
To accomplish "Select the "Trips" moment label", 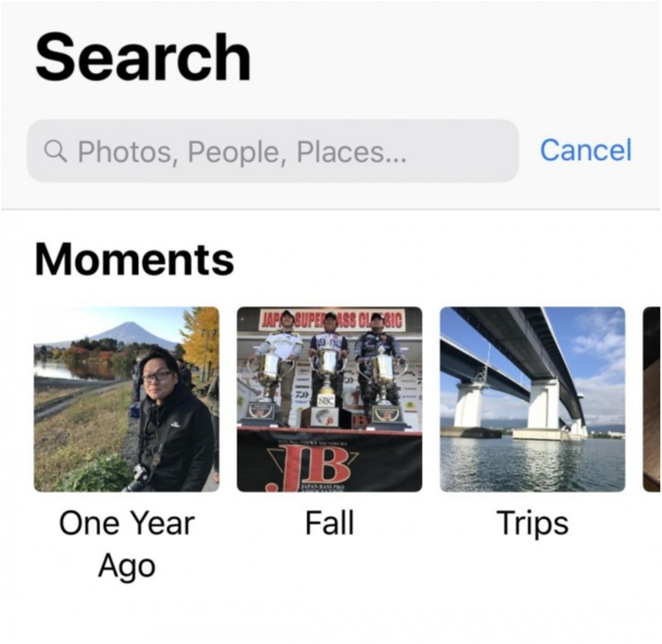I will point(532,523).
